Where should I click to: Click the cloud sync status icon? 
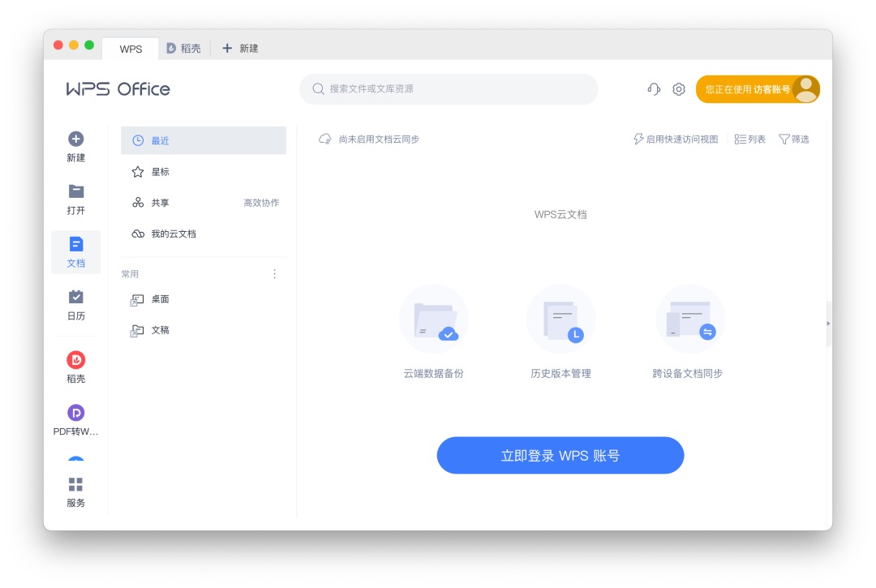point(325,139)
